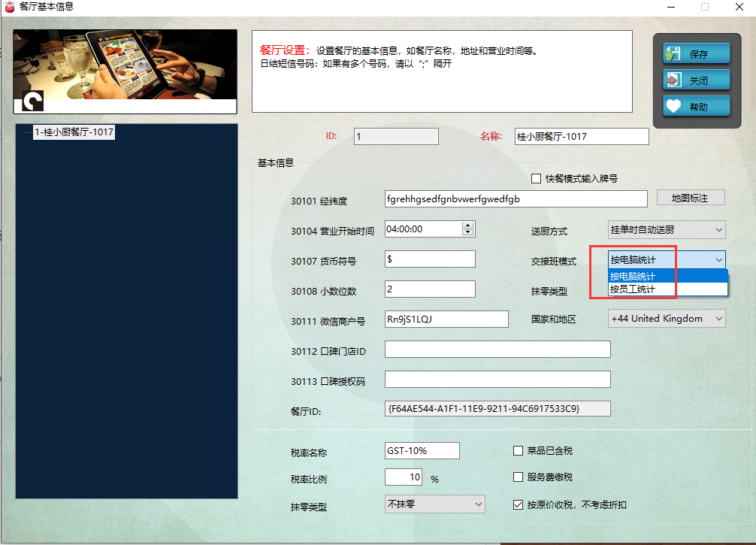Image resolution: width=756 pixels, height=545 pixels.
Task: Click the app icon in title bar
Action: point(9,7)
